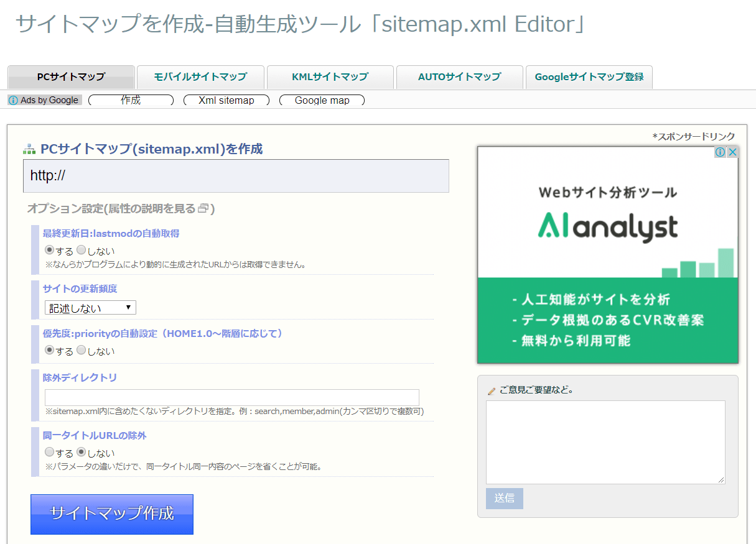Click the Google map ad link

322,100
